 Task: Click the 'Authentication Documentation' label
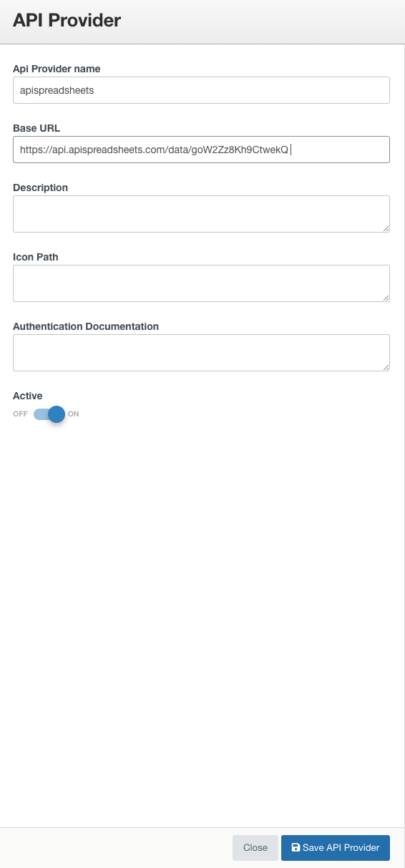click(86, 326)
